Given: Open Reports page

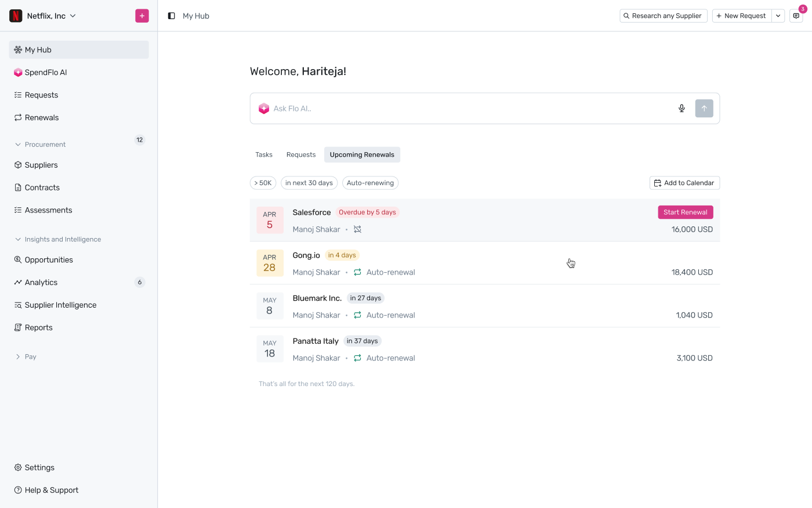Looking at the screenshot, I should 79,328.
